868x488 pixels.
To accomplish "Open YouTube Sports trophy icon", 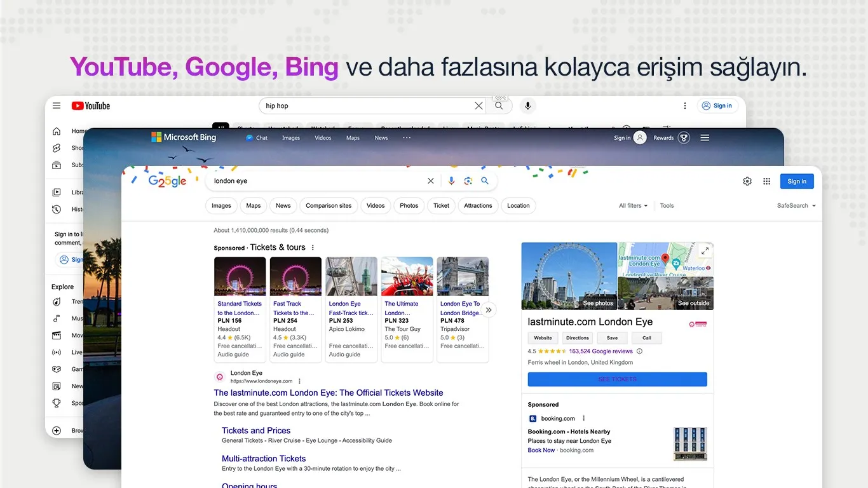I will tap(57, 403).
